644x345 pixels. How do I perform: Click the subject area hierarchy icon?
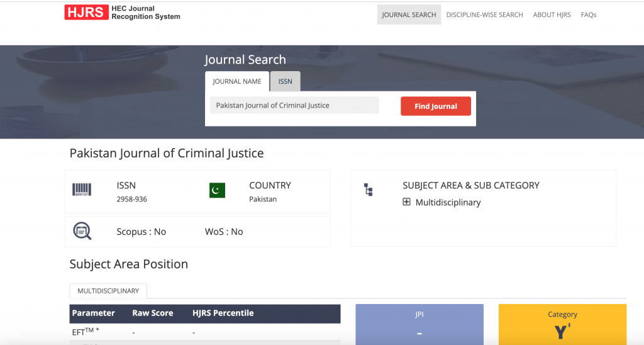click(x=369, y=189)
